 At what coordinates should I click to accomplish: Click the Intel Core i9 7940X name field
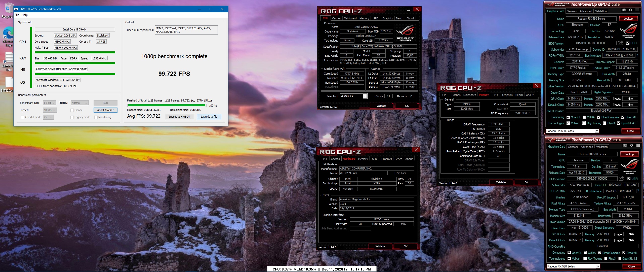pos(75,29)
